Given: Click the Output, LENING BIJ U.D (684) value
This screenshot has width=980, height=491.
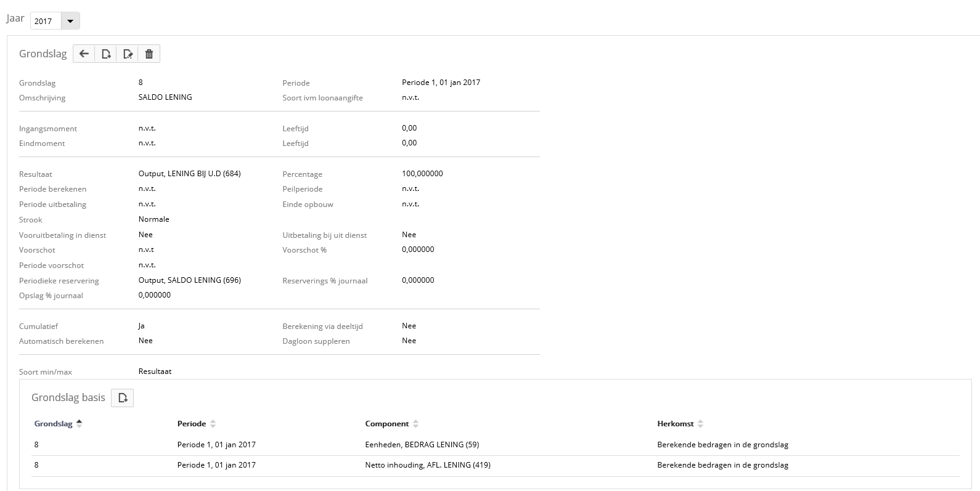Looking at the screenshot, I should pos(189,174).
